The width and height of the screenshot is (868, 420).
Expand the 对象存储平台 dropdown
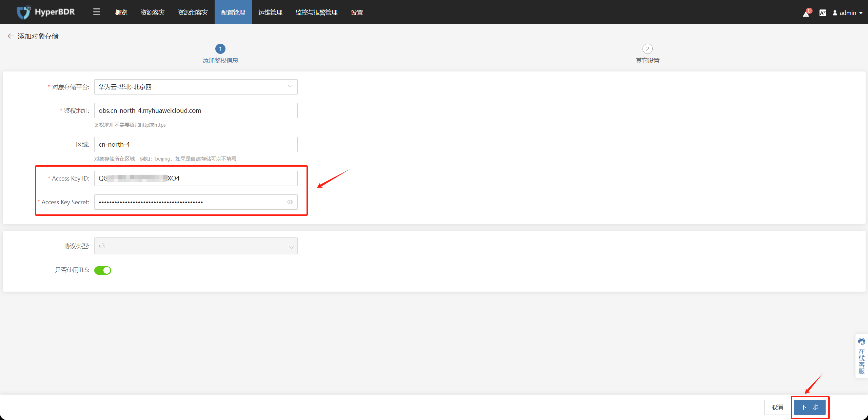point(196,87)
